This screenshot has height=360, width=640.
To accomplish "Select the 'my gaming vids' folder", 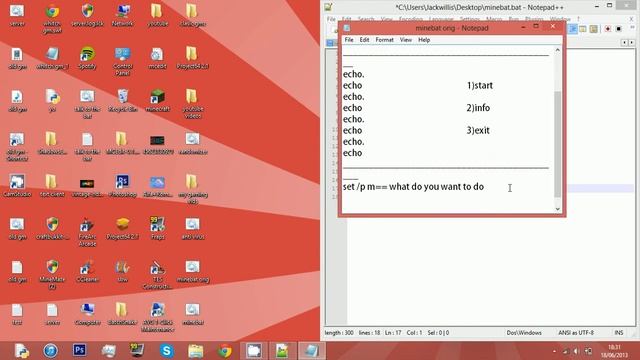I will pyautogui.click(x=193, y=189).
